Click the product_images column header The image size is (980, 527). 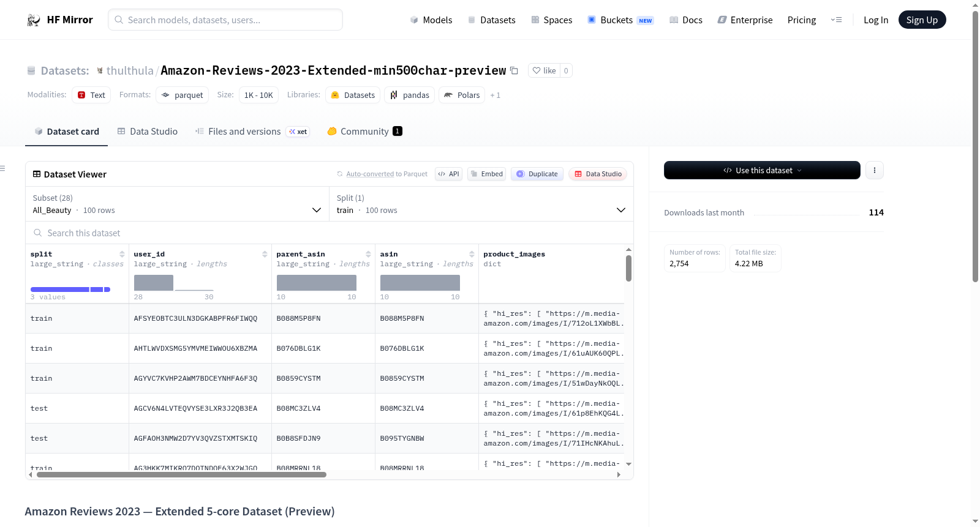514,254
